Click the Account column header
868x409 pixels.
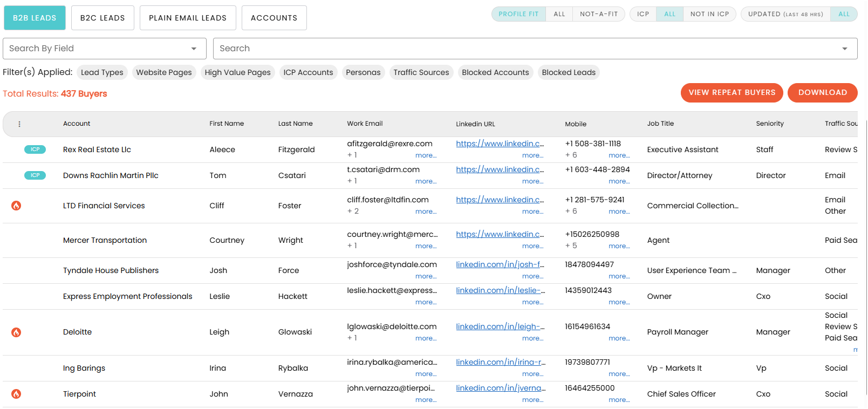(77, 124)
